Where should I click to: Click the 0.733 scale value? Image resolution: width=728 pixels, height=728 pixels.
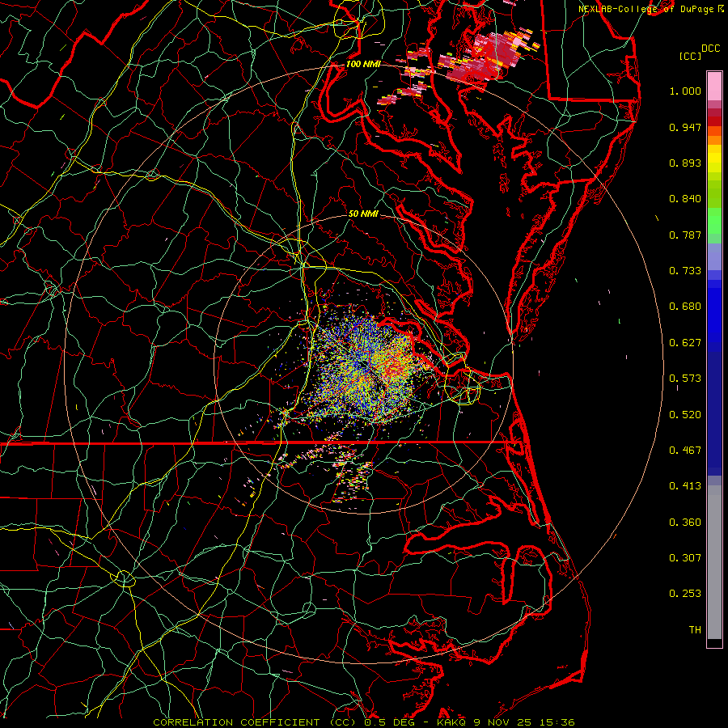(x=685, y=271)
